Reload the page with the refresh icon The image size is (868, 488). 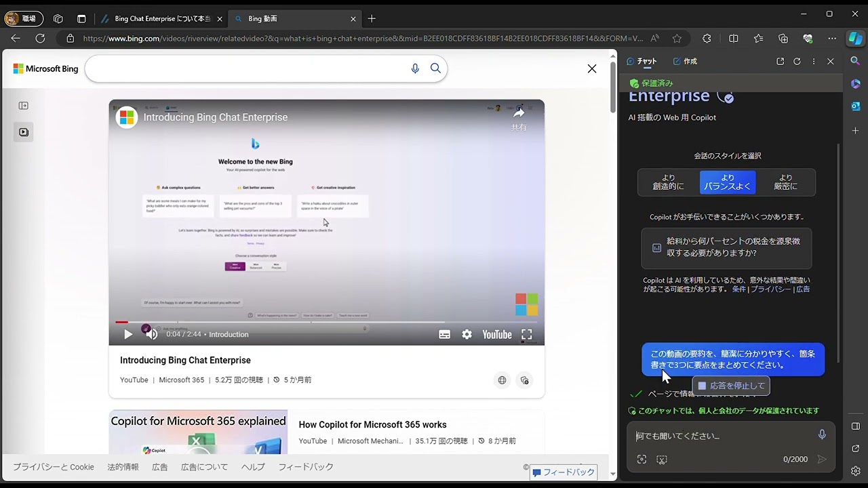pyautogui.click(x=40, y=39)
